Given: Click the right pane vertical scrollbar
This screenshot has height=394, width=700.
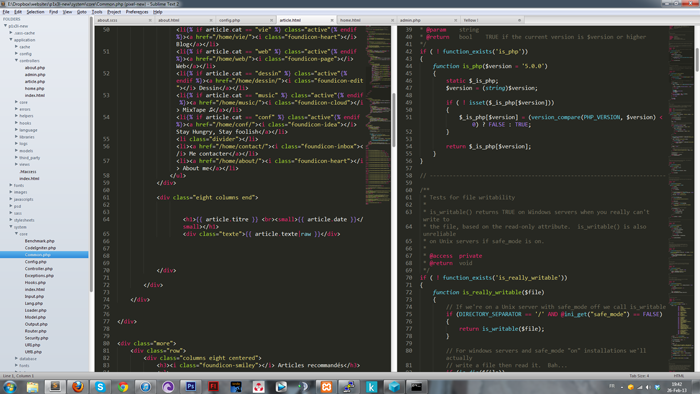Looking at the screenshot, I should [697, 59].
